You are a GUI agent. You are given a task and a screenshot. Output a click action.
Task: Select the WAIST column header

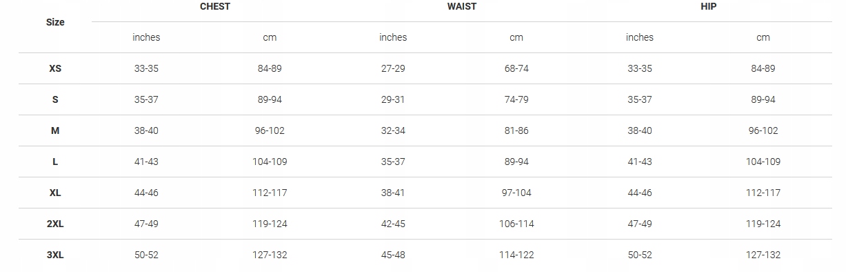[461, 6]
